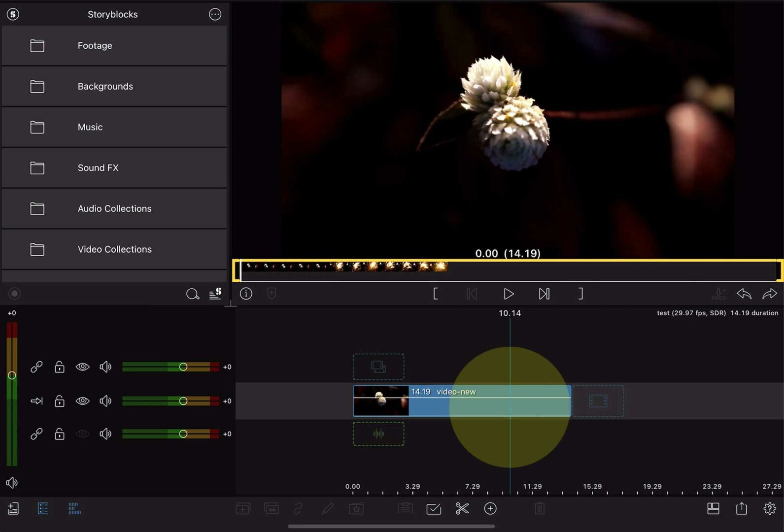Set out point with right bracket
The width and height of the screenshot is (784, 532).
[x=580, y=294]
